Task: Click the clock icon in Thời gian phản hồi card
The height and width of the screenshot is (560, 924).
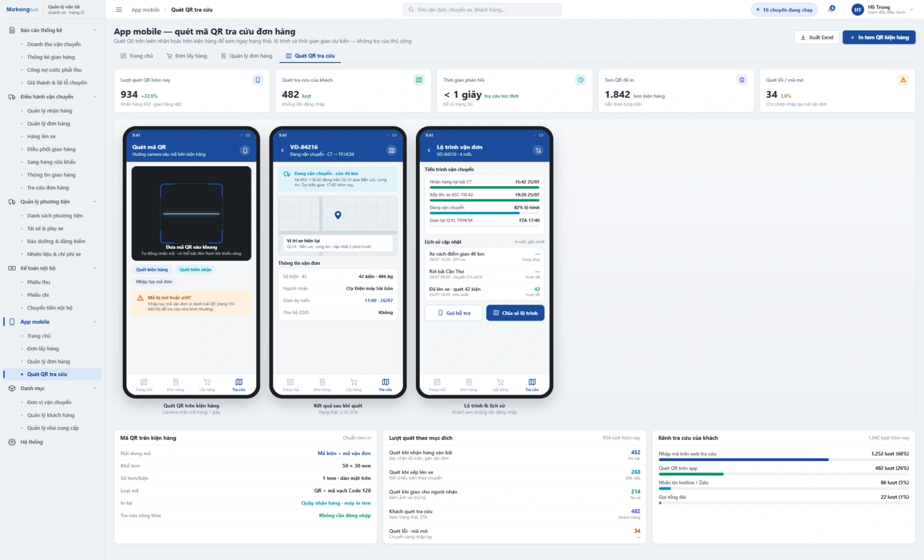Action: coord(580,80)
